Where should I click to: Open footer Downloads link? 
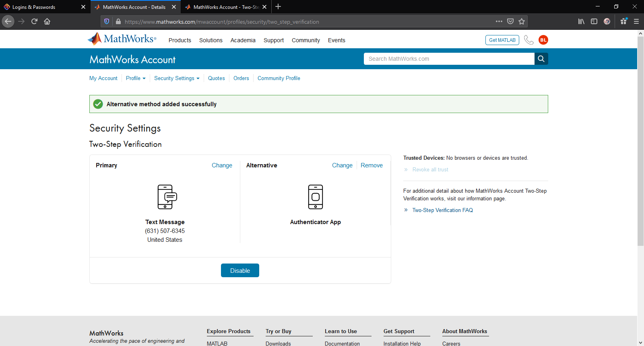278,343
